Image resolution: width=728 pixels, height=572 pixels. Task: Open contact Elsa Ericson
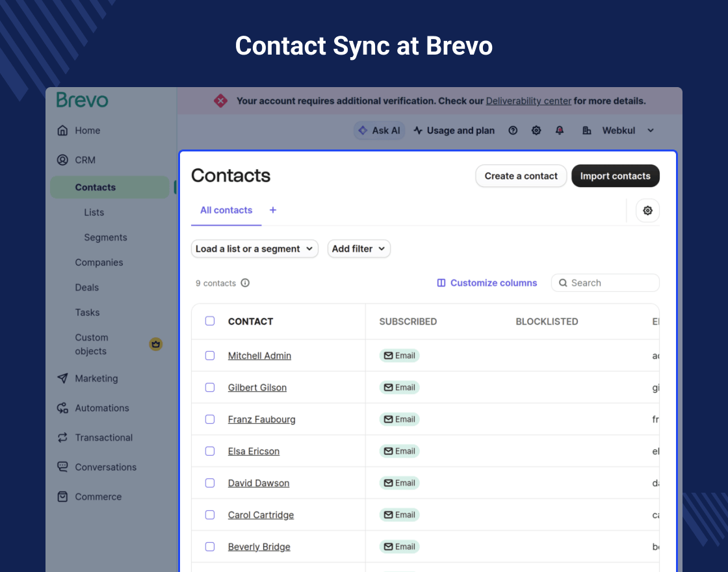pyautogui.click(x=253, y=451)
